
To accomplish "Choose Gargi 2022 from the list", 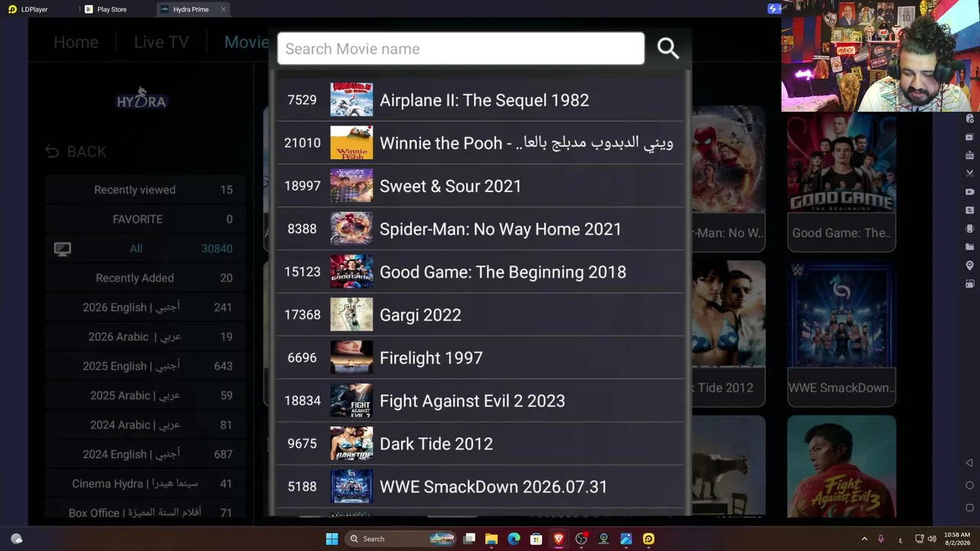I will coord(480,315).
